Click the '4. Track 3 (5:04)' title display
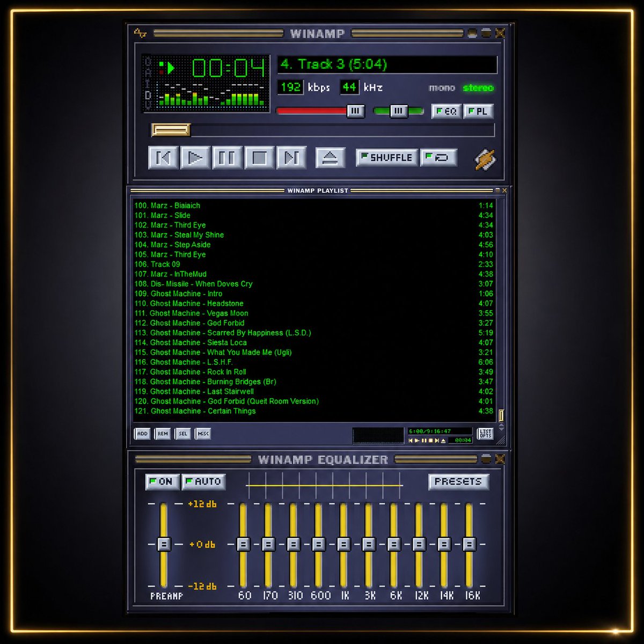This screenshot has width=644, height=644. pos(387,64)
